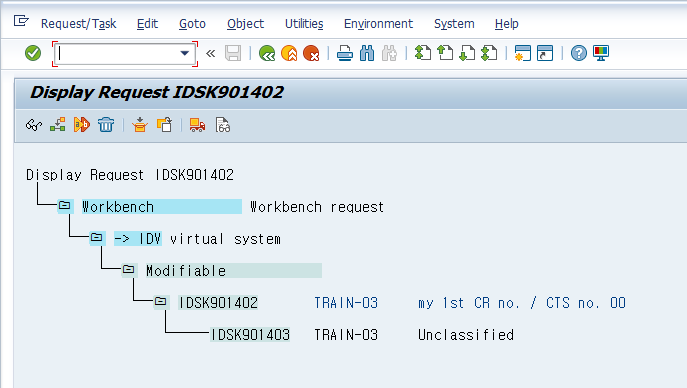Click owner TRAIN-03 on the IDSK901402 row
Viewport: 687px width, 388px height.
pyautogui.click(x=346, y=303)
